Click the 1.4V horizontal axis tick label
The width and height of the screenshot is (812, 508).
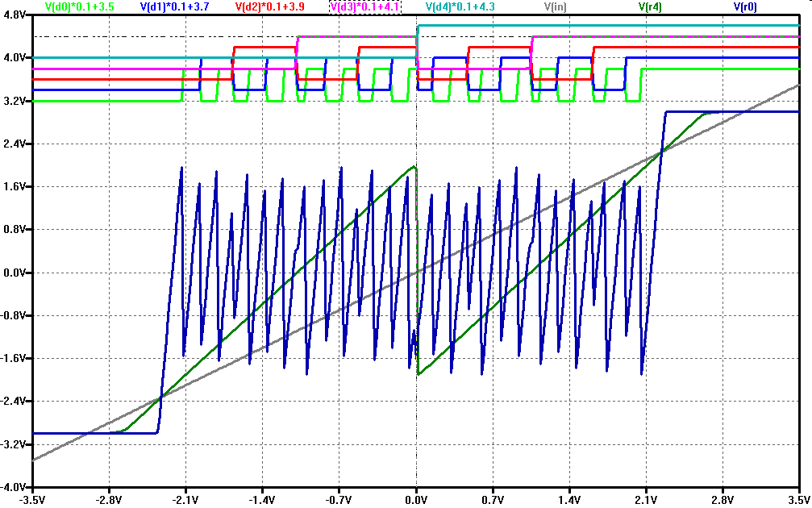point(569,499)
